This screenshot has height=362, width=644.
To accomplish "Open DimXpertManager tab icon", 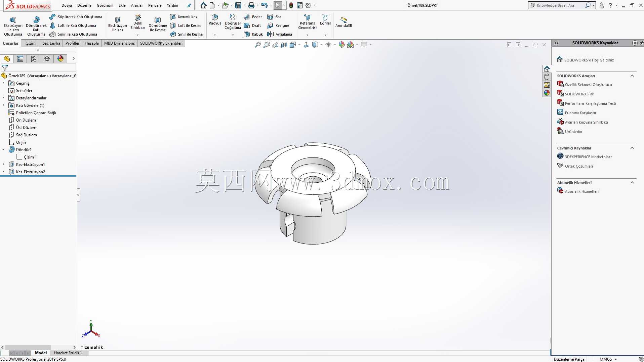I will 47,59.
